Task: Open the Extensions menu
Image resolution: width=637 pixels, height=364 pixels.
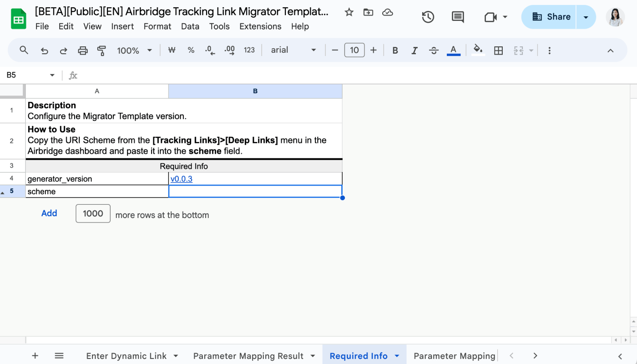Action: click(x=260, y=26)
